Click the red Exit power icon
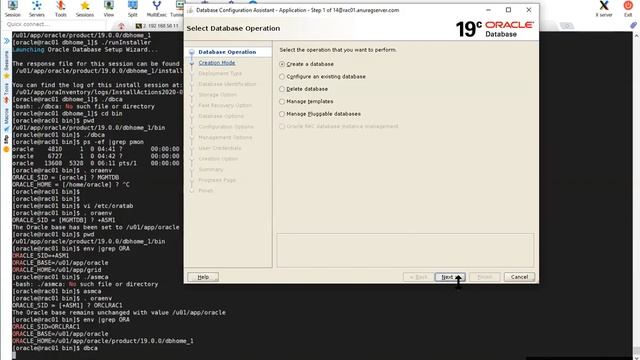Image resolution: width=640 pixels, height=360 pixels. point(628,8)
